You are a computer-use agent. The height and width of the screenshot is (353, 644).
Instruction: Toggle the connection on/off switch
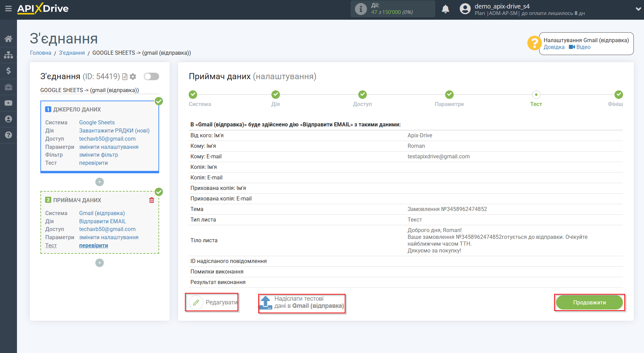point(151,76)
